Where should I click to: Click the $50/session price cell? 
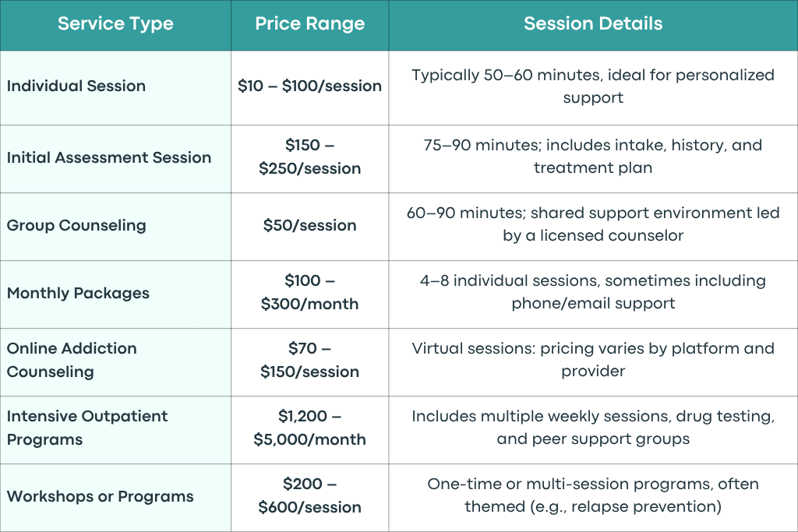coord(310,225)
